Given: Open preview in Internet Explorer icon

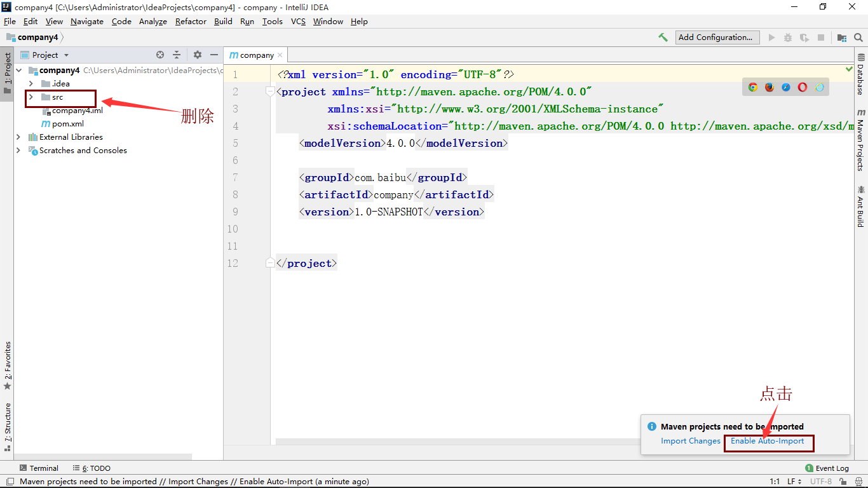Looking at the screenshot, I should tap(819, 87).
